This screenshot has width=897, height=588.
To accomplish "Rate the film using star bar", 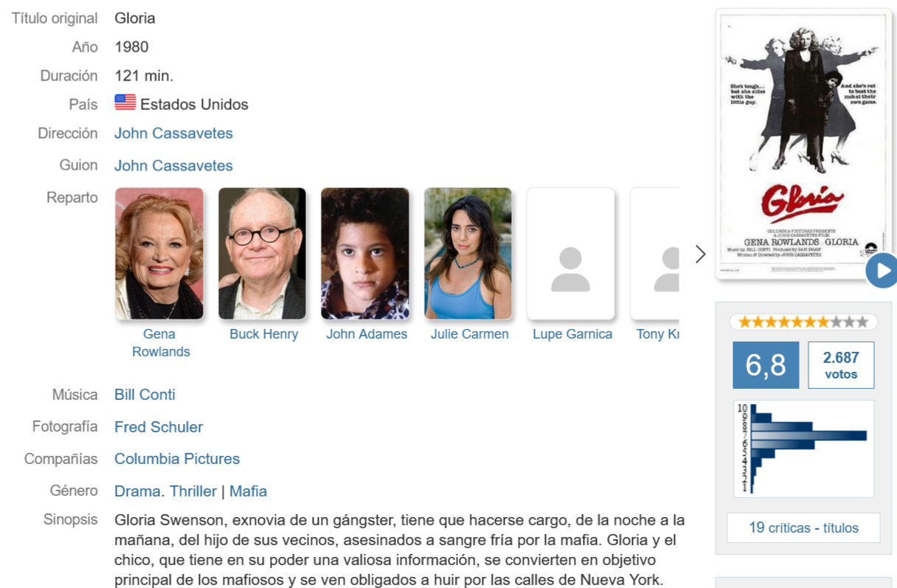I will point(803,322).
